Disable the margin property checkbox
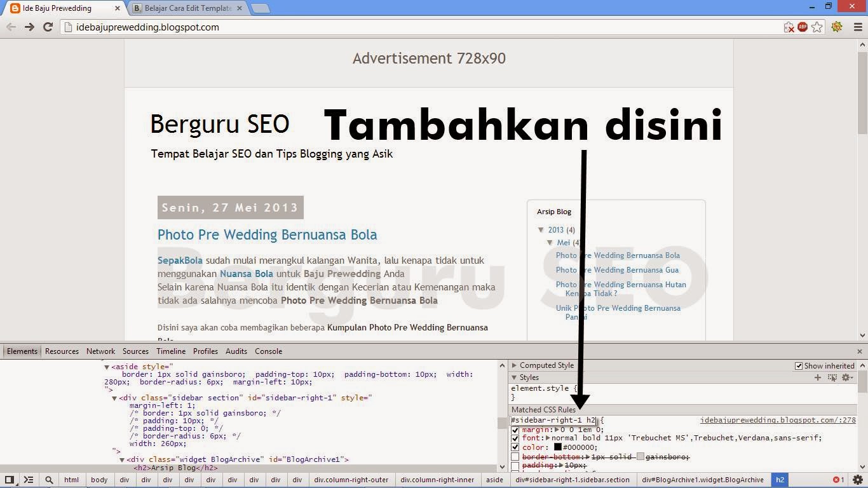Image resolution: width=868 pixels, height=488 pixels. tap(515, 430)
